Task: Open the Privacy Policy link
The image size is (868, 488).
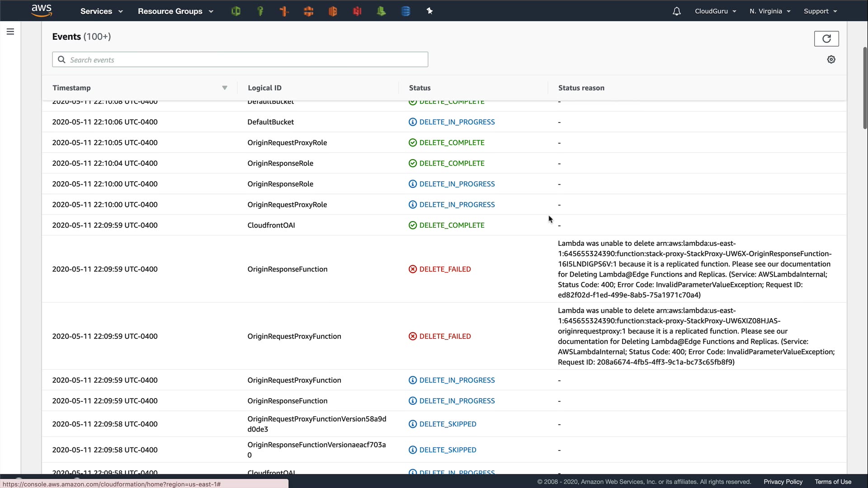Action: [x=783, y=482]
